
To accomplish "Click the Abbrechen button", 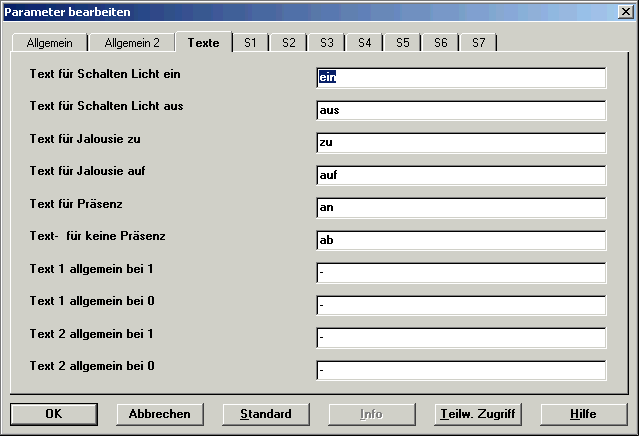I will (x=160, y=413).
